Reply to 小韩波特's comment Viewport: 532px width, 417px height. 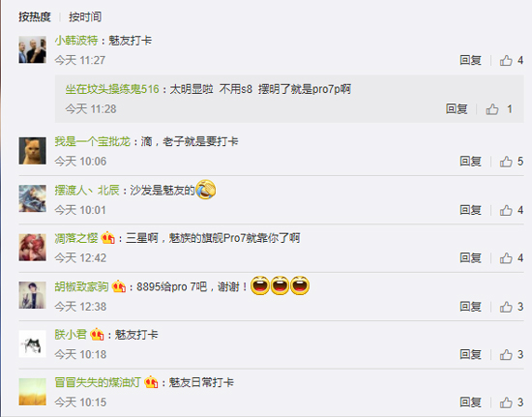(x=471, y=60)
